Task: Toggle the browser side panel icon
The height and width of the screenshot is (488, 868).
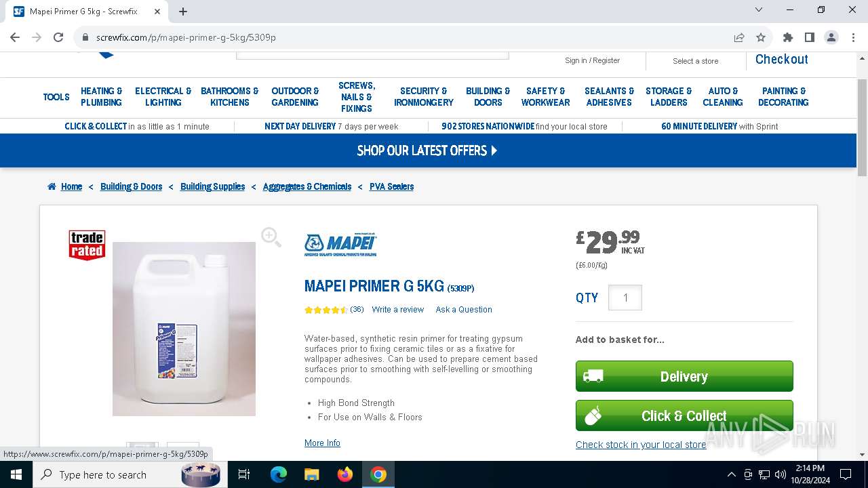Action: pyautogui.click(x=809, y=37)
